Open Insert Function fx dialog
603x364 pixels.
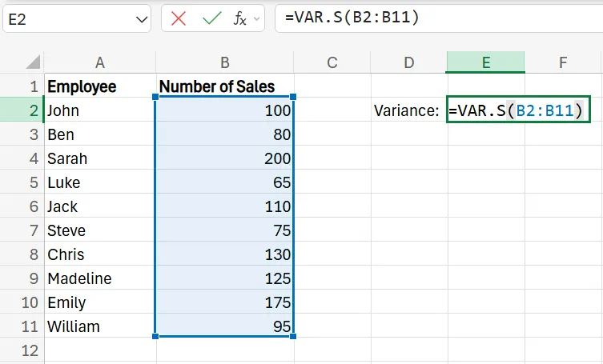(239, 18)
